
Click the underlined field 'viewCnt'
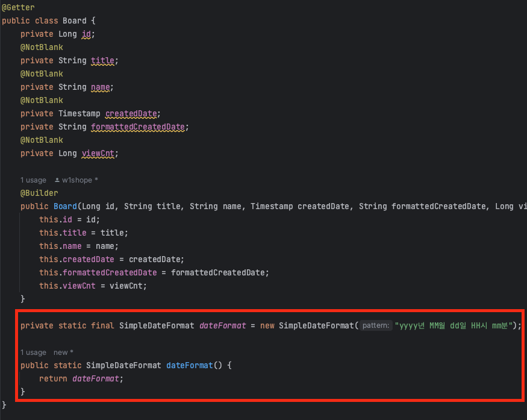[x=98, y=153]
